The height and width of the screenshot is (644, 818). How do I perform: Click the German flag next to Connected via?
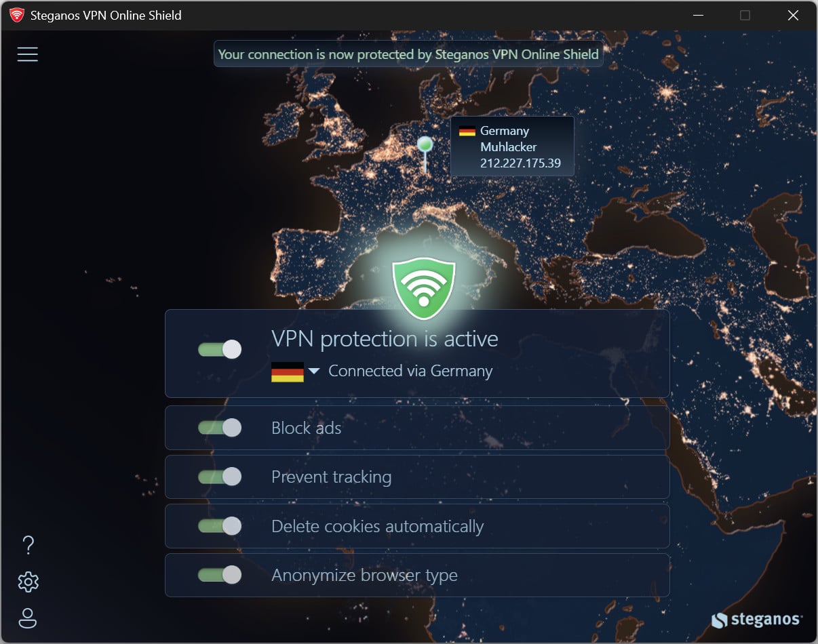coord(288,371)
